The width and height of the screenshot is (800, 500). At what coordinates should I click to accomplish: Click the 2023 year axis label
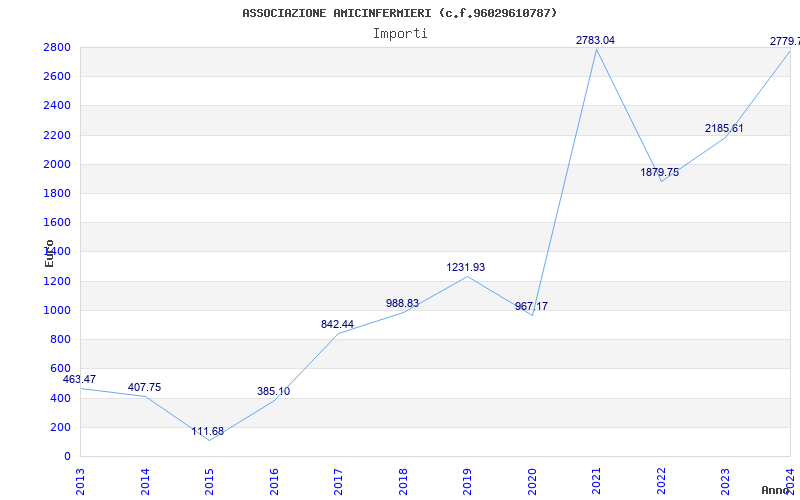coord(726,482)
